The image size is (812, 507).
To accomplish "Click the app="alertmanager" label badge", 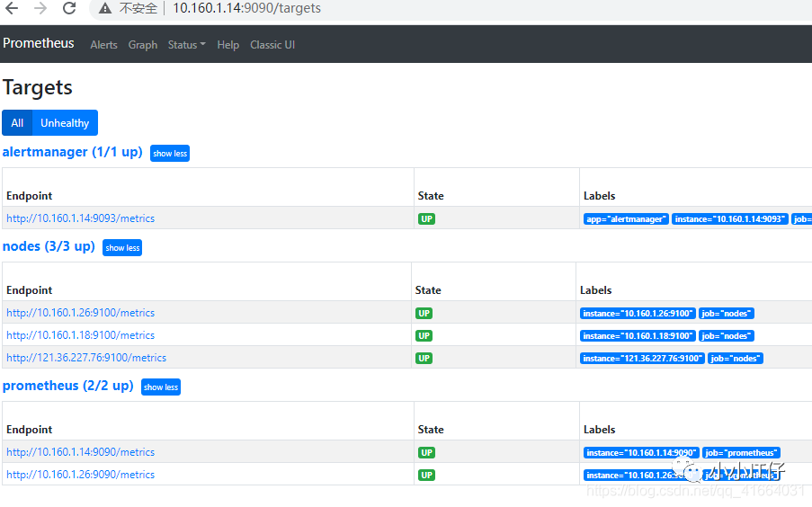I will [x=626, y=219].
